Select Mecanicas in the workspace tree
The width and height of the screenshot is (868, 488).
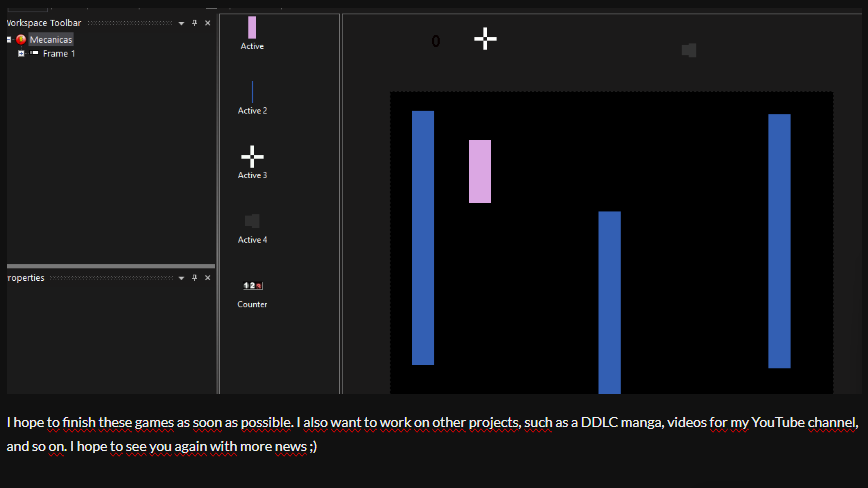pos(50,39)
